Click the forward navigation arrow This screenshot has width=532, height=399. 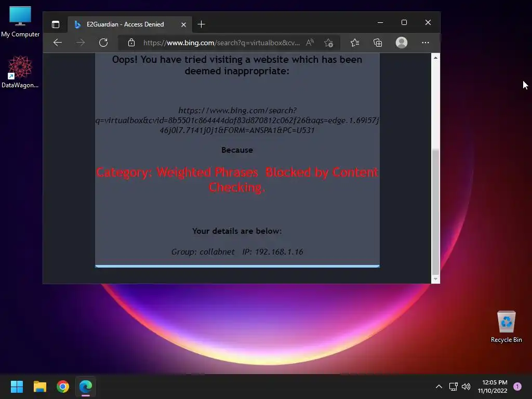[81, 43]
